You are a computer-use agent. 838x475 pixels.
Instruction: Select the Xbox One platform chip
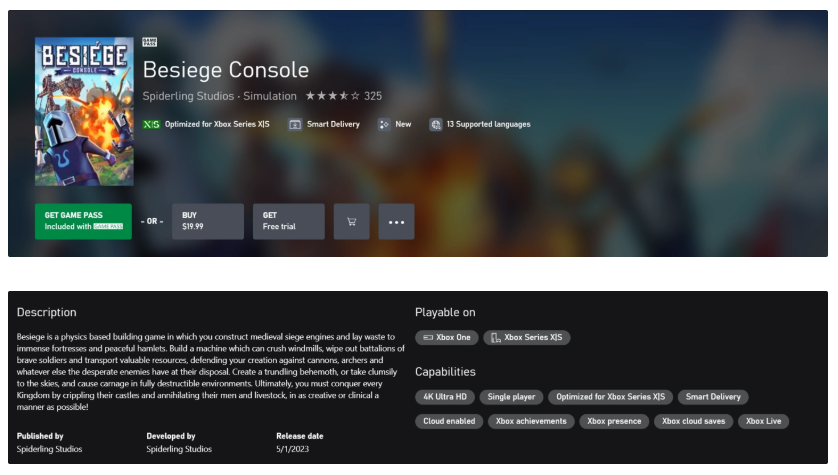pos(447,338)
